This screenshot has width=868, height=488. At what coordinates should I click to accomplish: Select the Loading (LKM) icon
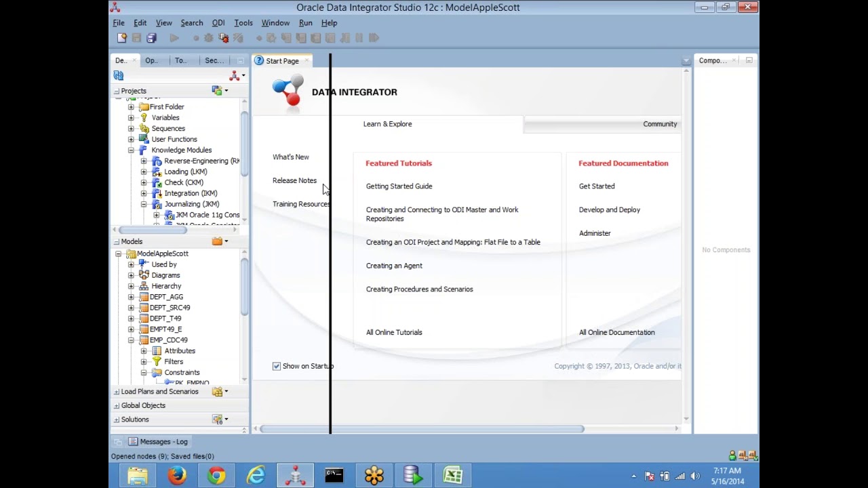point(157,172)
